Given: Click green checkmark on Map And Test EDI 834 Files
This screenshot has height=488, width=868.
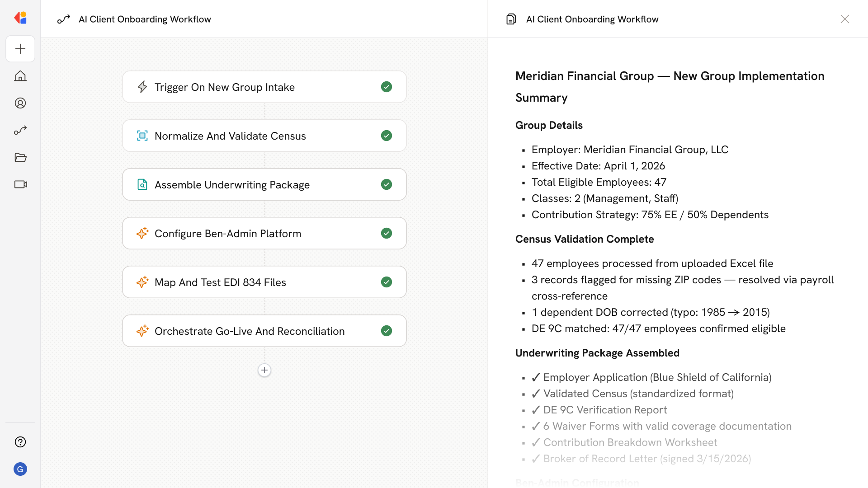Looking at the screenshot, I should 386,282.
